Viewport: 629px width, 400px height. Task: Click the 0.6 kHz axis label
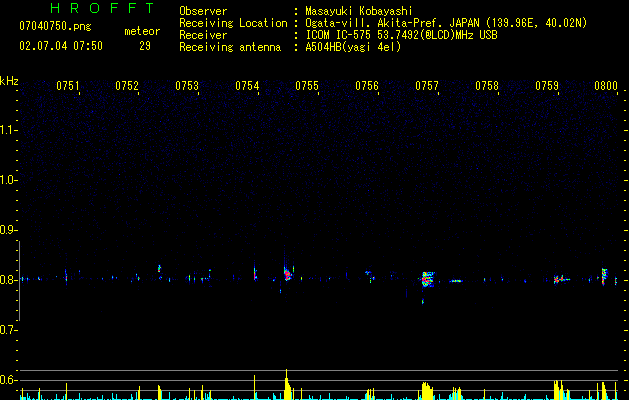(8, 380)
